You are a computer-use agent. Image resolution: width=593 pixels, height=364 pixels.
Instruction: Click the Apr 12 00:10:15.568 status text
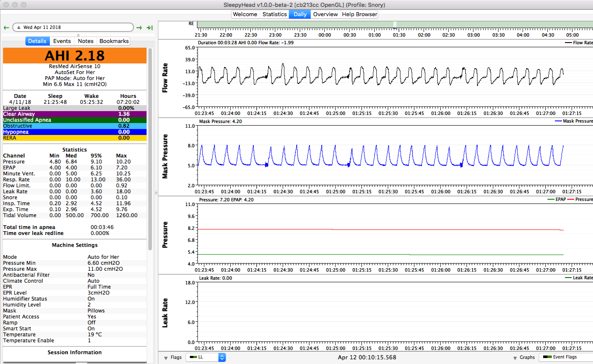click(x=367, y=358)
